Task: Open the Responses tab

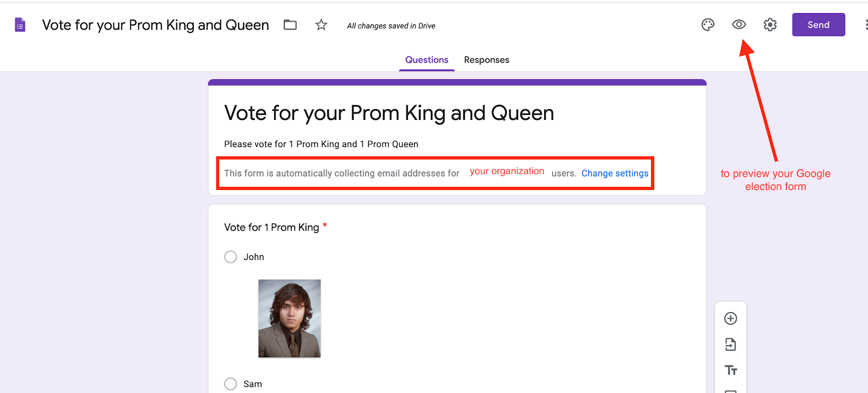Action: tap(487, 60)
